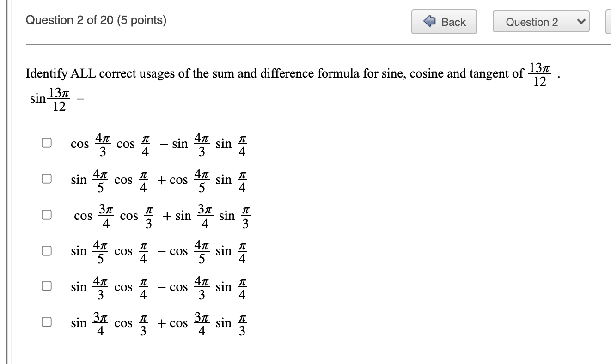The height and width of the screenshot is (364, 611).
Task: Click the Back button
Action: tap(444, 21)
